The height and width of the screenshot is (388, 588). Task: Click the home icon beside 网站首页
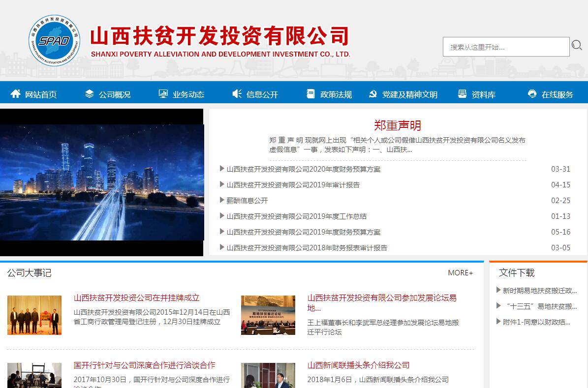[x=16, y=94]
